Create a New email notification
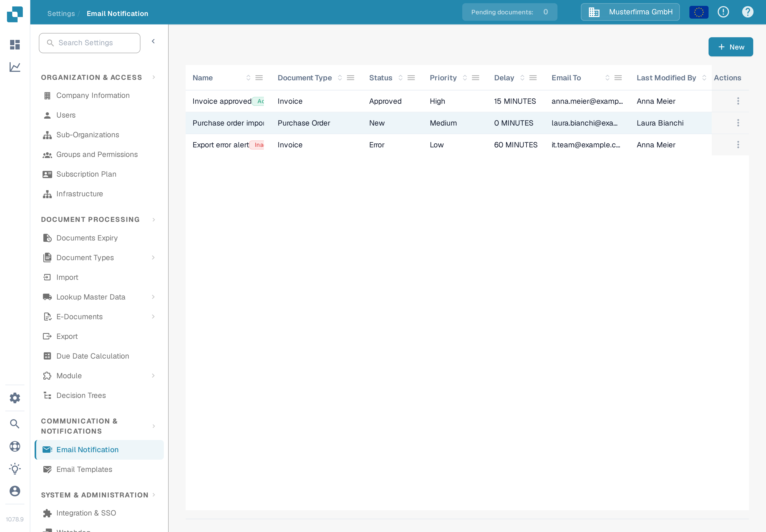The width and height of the screenshot is (766, 532). (731, 47)
